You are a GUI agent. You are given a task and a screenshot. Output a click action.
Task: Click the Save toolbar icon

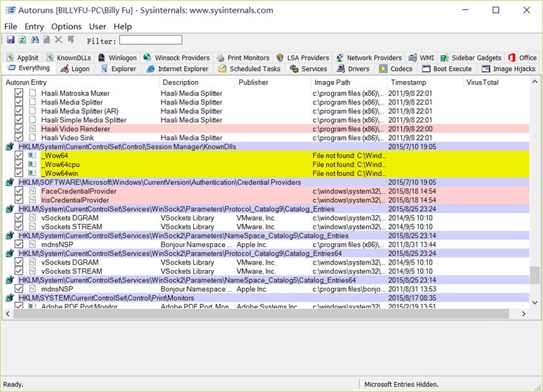10,40
